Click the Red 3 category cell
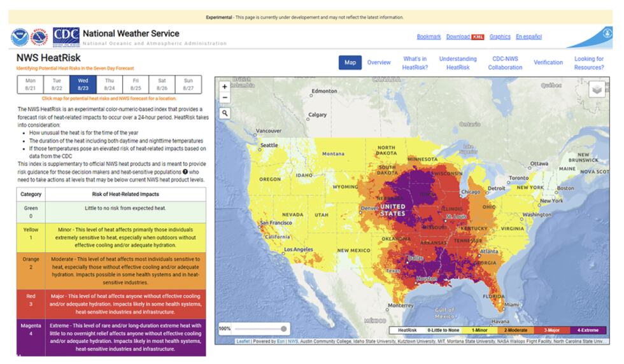The image size is (624, 364). click(x=31, y=304)
